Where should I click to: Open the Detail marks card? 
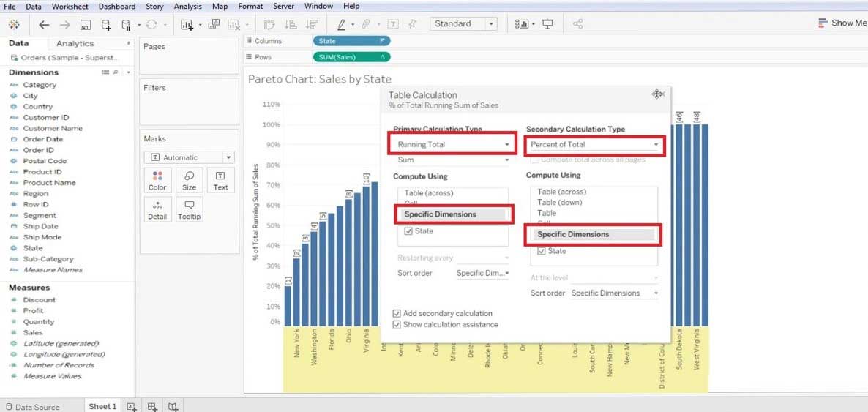click(x=157, y=209)
